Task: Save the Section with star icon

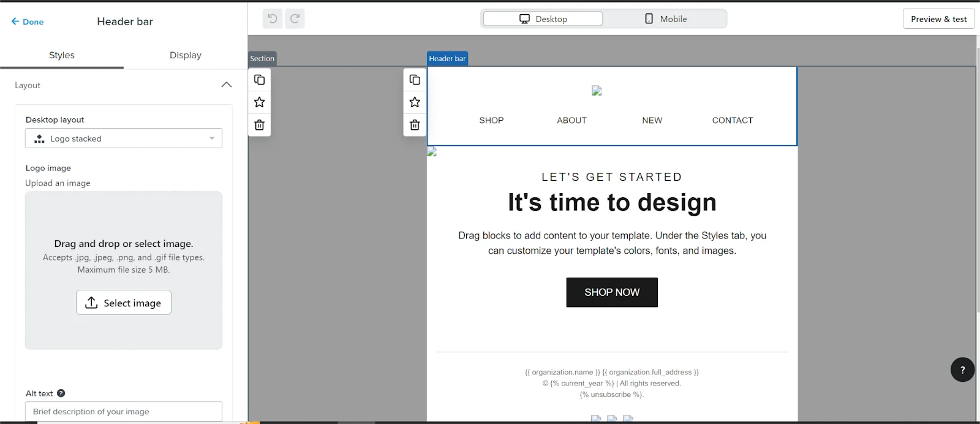Action: tap(259, 102)
